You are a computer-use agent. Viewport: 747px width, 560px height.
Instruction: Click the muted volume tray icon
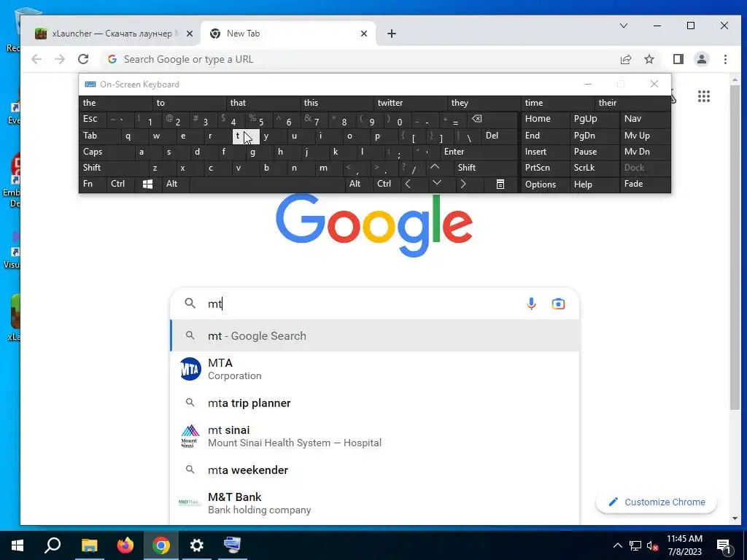click(652, 545)
